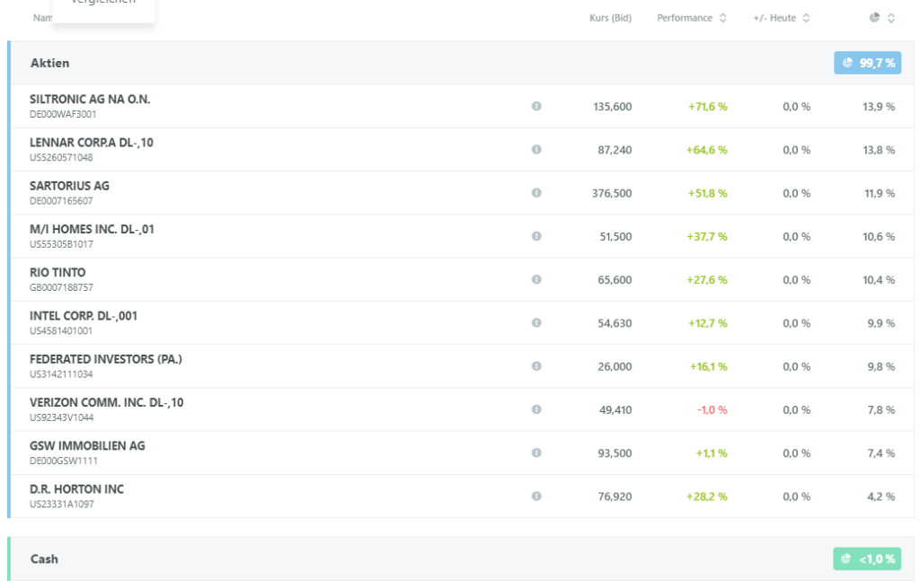Click Lennar bid price 87,240
Screen dimensions: 920x588
click(x=615, y=150)
